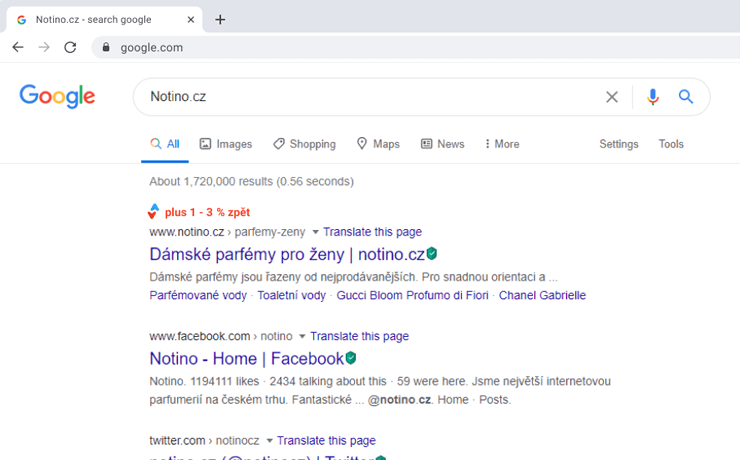
Task: Go back with the browser back arrow
Action: 18,47
